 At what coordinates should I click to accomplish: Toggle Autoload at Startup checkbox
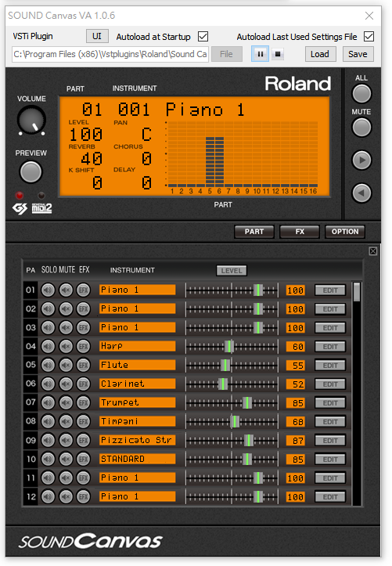203,37
